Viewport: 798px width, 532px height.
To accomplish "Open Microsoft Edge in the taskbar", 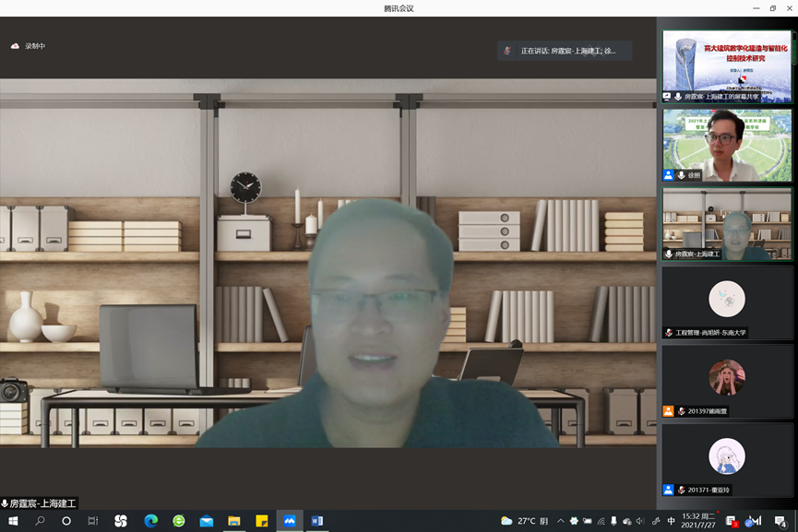I will [150, 521].
